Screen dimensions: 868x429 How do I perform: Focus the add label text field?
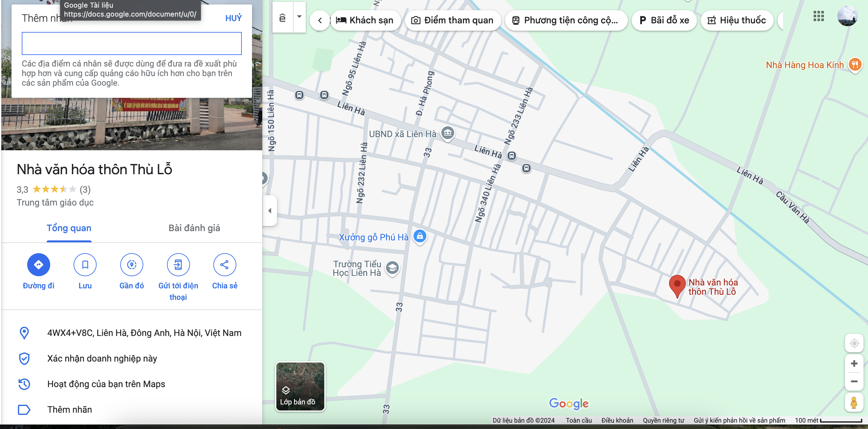[131, 43]
